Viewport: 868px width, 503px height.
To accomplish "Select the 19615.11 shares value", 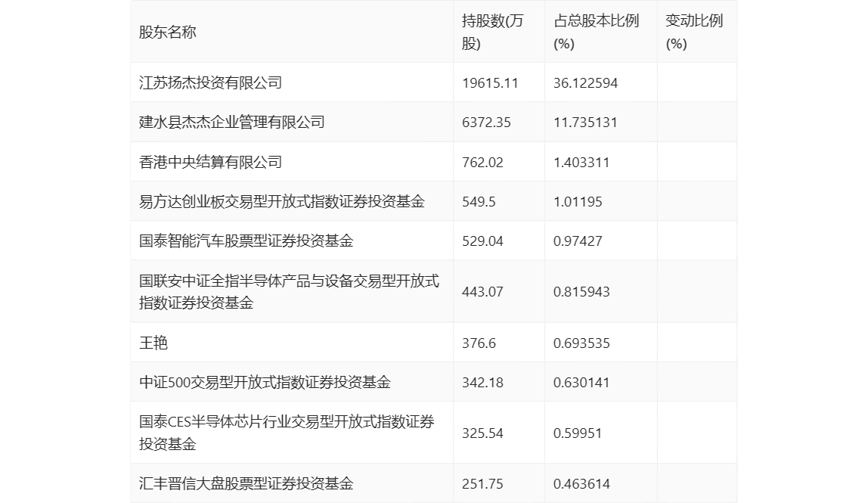I will (490, 83).
